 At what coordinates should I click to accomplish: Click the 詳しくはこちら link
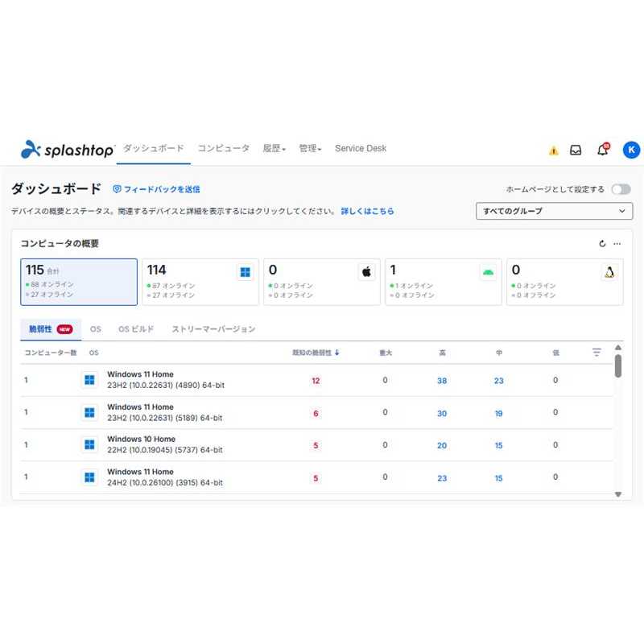tap(367, 211)
